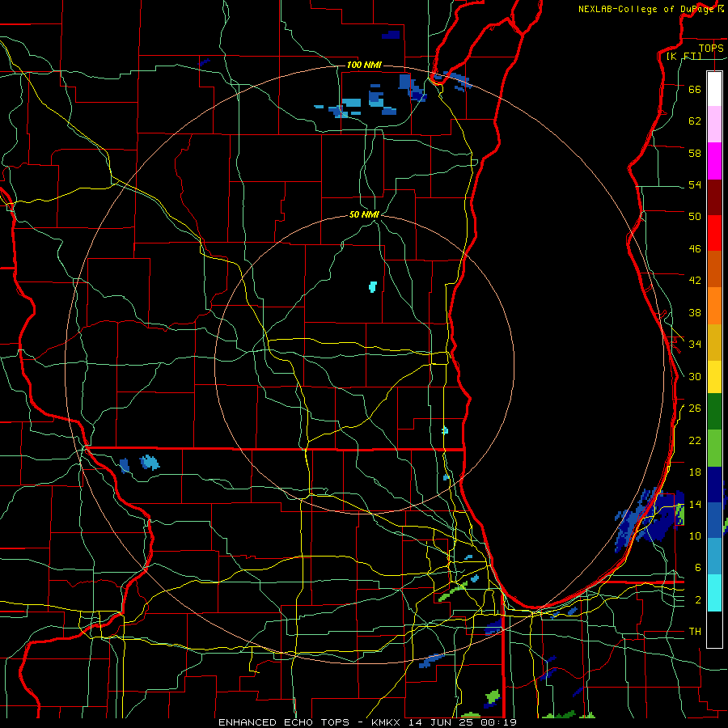The image size is (728, 728).
Task: Click the '30' legend value
Action: [x=695, y=376]
